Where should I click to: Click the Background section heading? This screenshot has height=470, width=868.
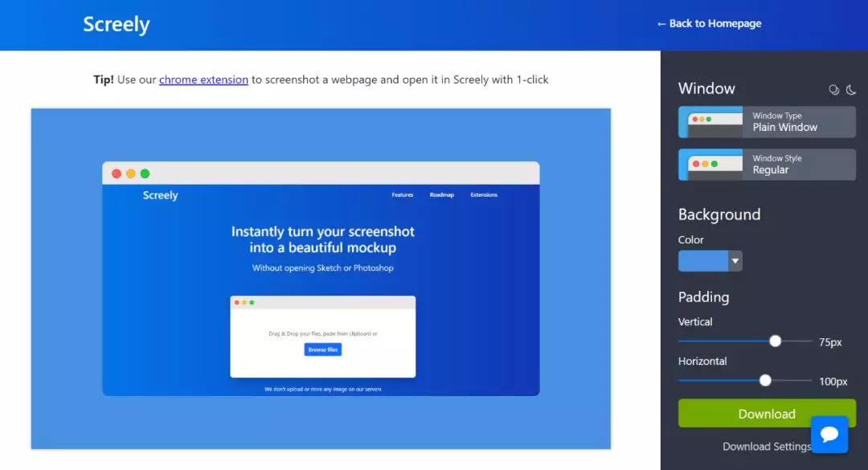pos(719,215)
